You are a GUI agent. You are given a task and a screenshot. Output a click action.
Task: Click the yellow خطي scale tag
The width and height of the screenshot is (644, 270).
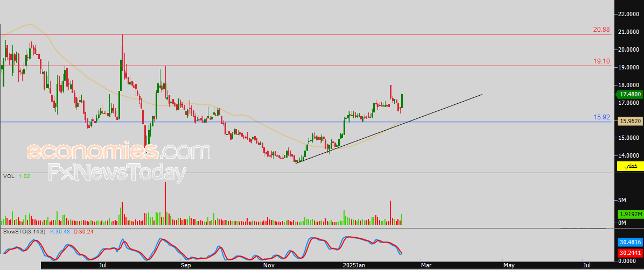pyautogui.click(x=629, y=166)
